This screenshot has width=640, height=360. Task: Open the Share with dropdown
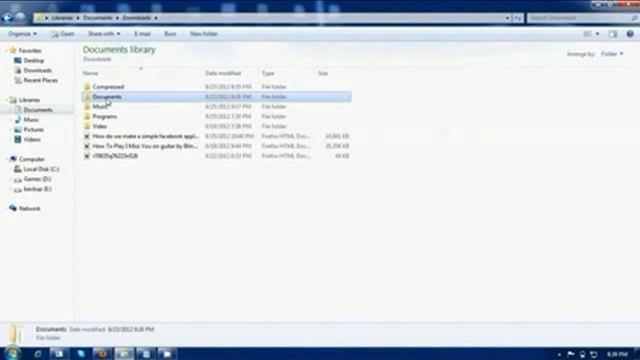104,34
